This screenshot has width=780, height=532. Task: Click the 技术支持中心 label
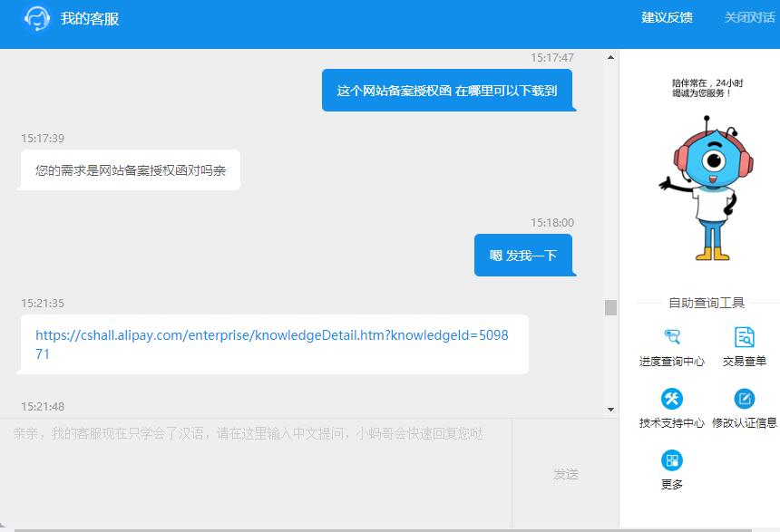(672, 423)
